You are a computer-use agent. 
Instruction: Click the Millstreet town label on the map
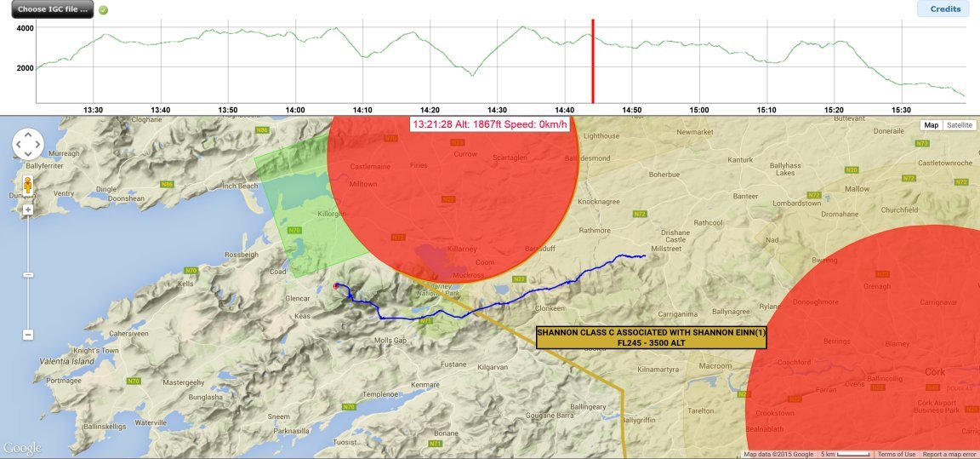coord(666,249)
